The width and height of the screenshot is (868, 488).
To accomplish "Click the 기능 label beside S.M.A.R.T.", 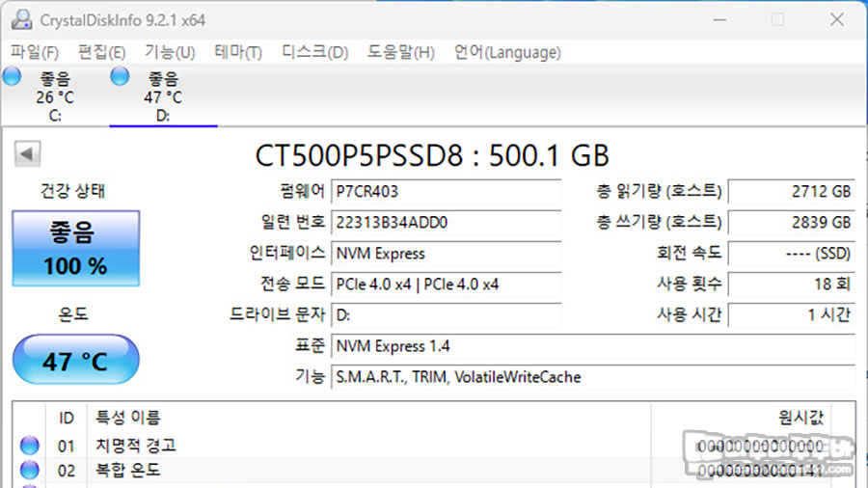I will click(310, 377).
